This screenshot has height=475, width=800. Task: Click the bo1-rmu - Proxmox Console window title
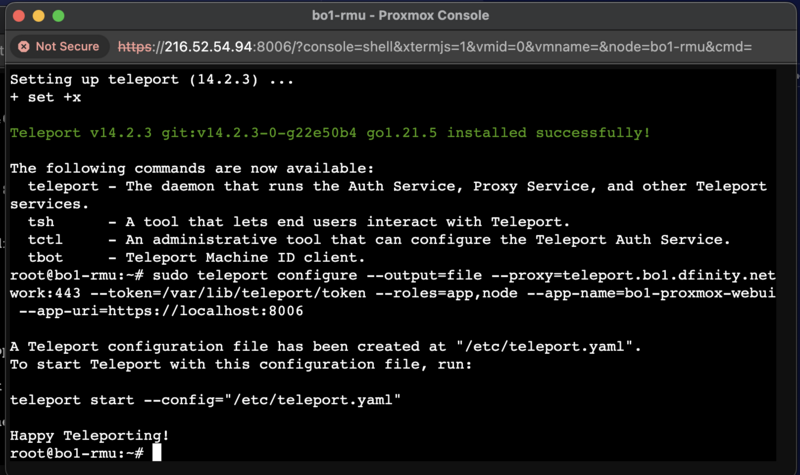(x=401, y=15)
